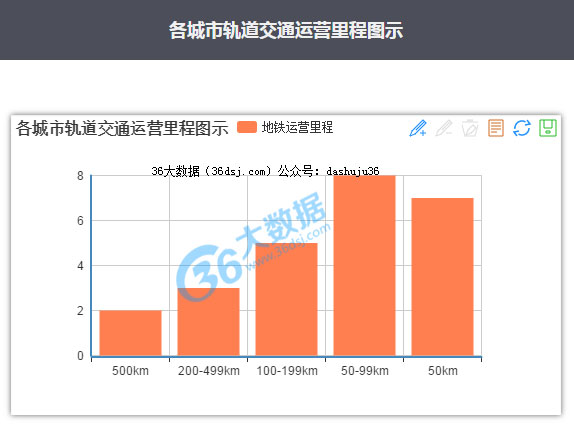This screenshot has width=574, height=424.
Task: Select the 100-199km bar
Action: pyautogui.click(x=286, y=299)
